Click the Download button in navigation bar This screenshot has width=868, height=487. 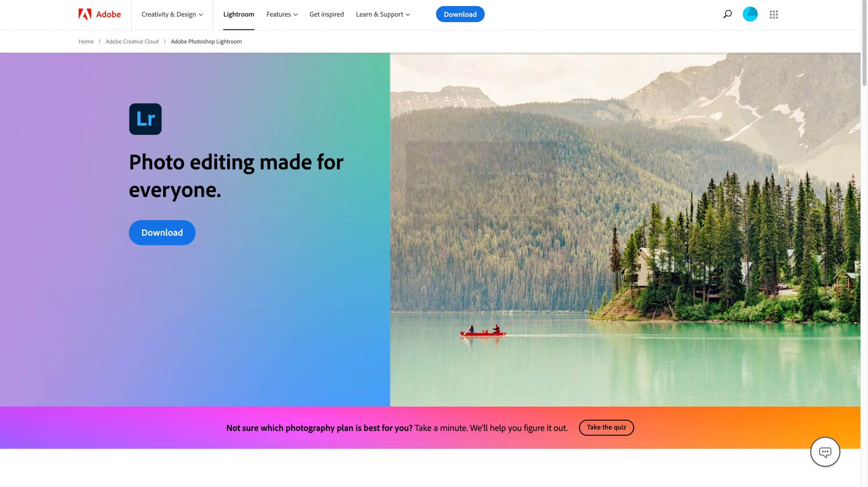pos(460,14)
